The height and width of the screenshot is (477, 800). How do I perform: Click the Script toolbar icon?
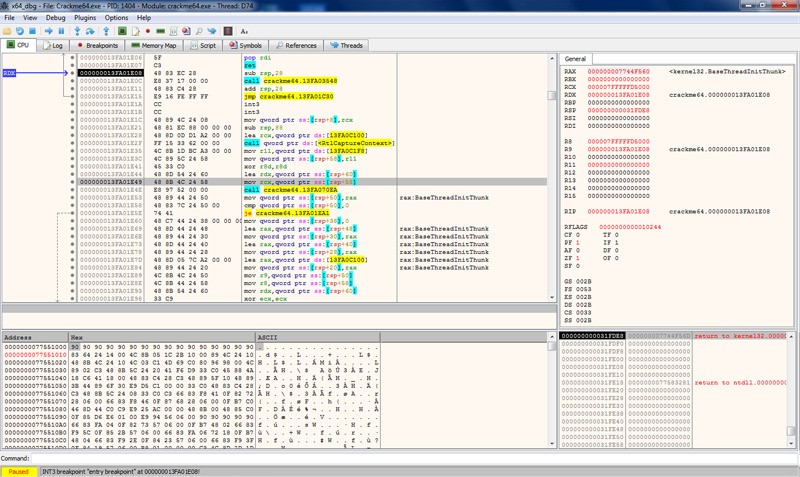(173, 31)
